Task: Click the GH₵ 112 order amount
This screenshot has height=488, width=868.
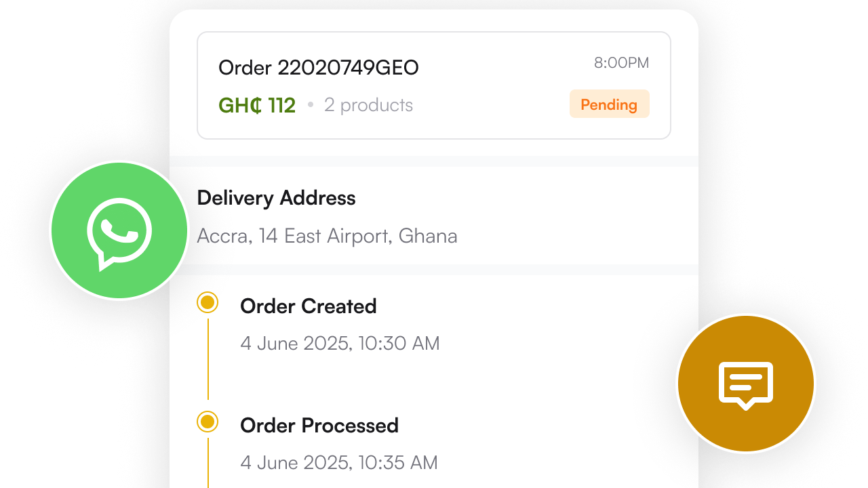Action: point(257,106)
